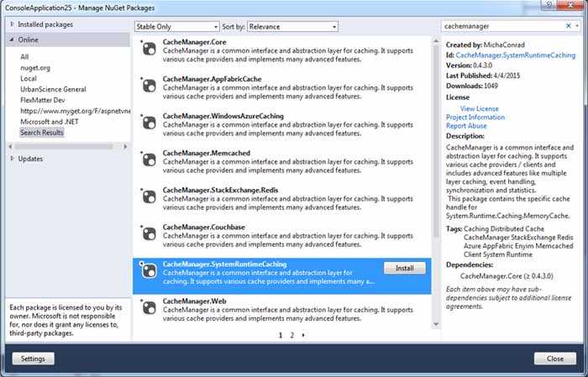
Task: Expand the Installed packages section
Action: 12,24
